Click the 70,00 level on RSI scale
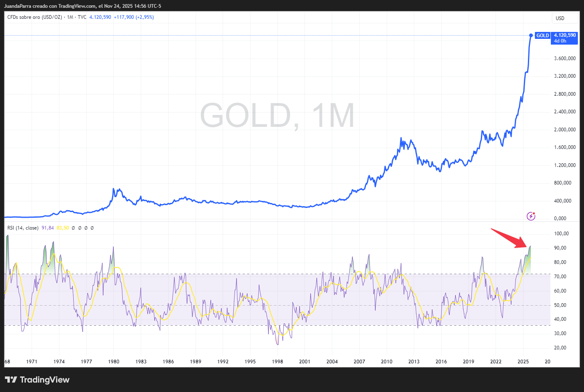584x392 pixels. 561,277
